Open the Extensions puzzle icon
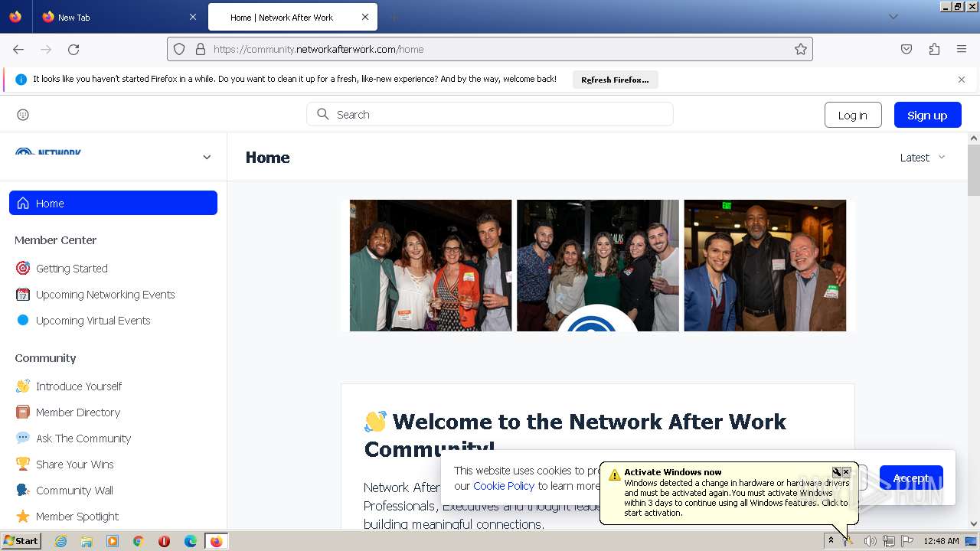The image size is (980, 551). (x=934, y=49)
